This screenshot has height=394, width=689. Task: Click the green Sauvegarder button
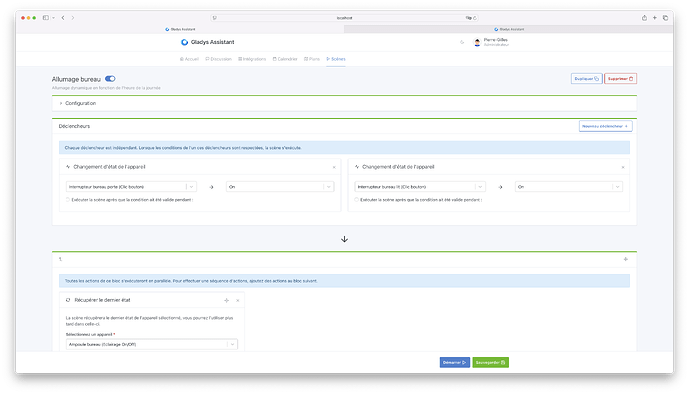490,362
